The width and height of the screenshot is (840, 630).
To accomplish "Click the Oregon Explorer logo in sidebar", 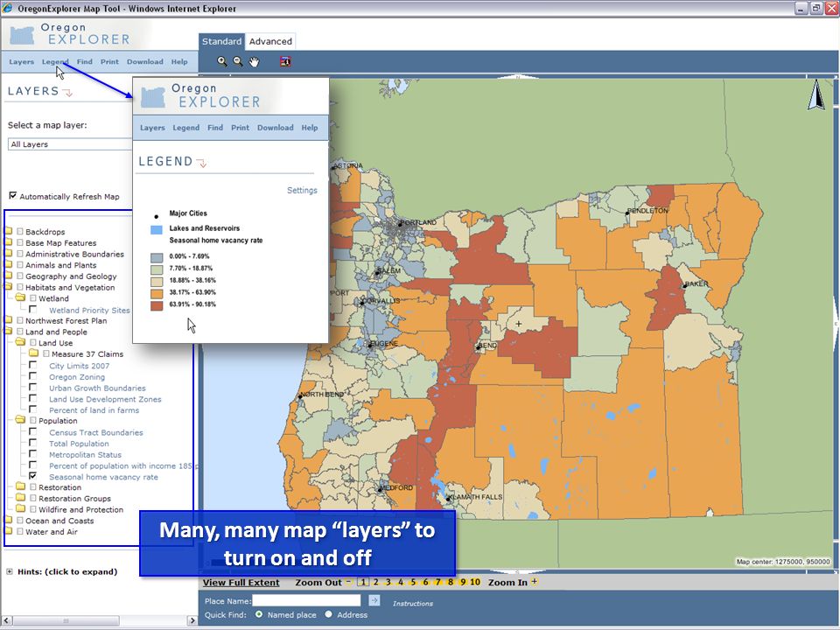I will click(x=70, y=34).
